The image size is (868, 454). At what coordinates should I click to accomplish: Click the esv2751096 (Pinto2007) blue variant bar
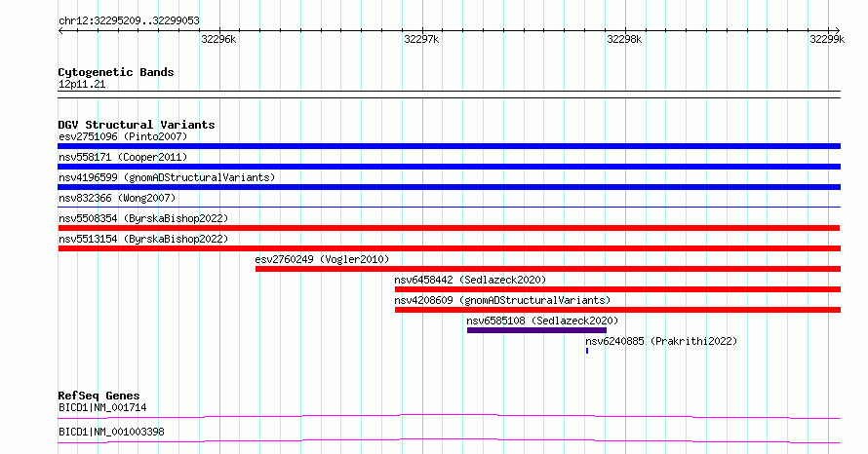[449, 146]
